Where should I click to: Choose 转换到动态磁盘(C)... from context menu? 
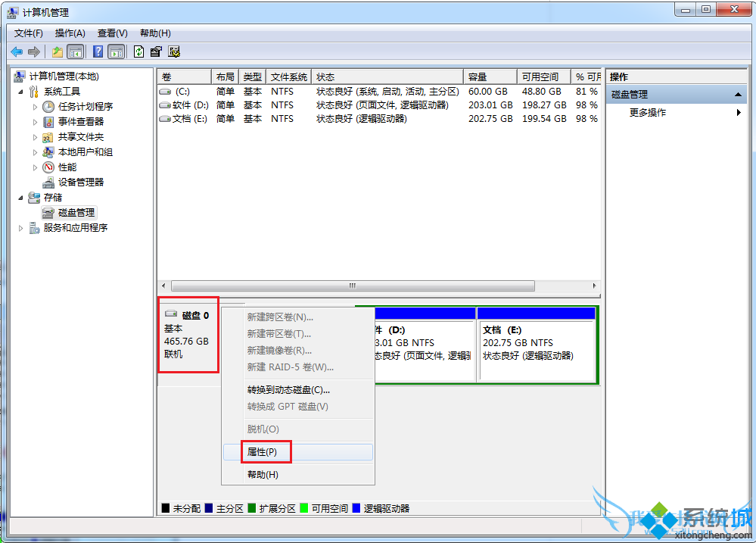click(298, 390)
